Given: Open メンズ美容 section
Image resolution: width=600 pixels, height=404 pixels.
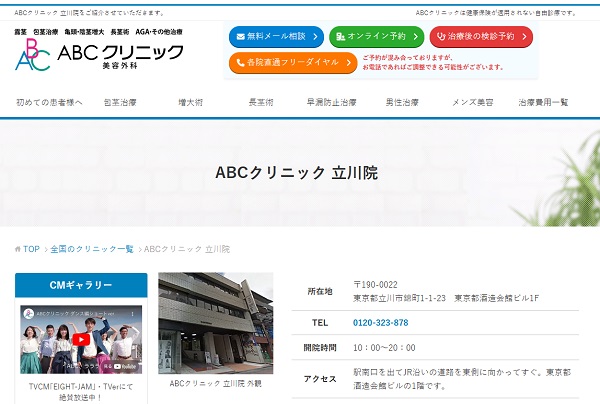Looking at the screenshot, I should point(473,103).
